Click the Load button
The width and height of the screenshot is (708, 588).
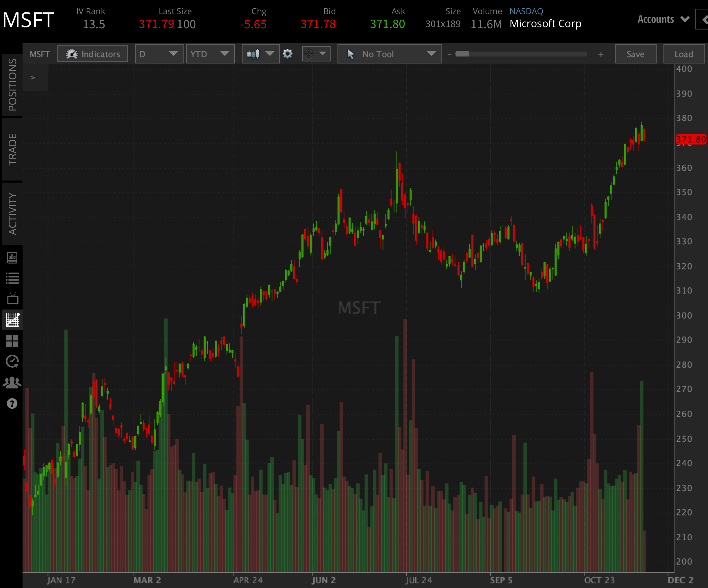click(x=684, y=54)
